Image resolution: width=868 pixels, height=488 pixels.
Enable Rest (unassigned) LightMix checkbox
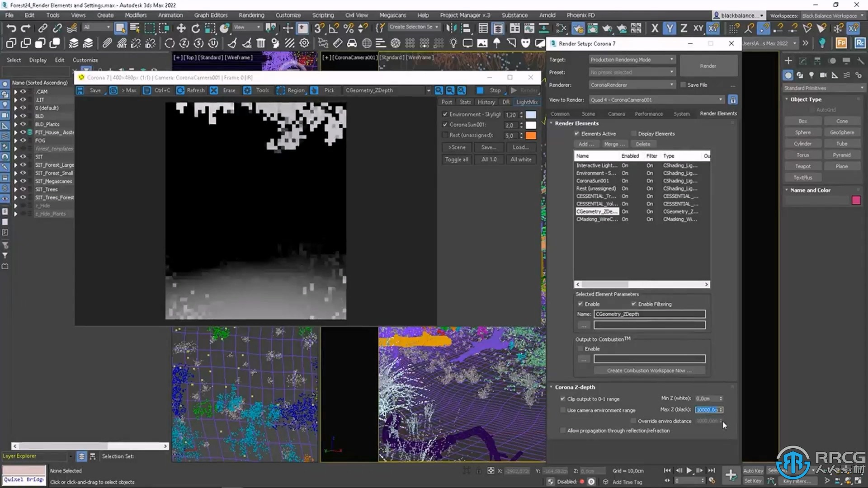(x=445, y=135)
